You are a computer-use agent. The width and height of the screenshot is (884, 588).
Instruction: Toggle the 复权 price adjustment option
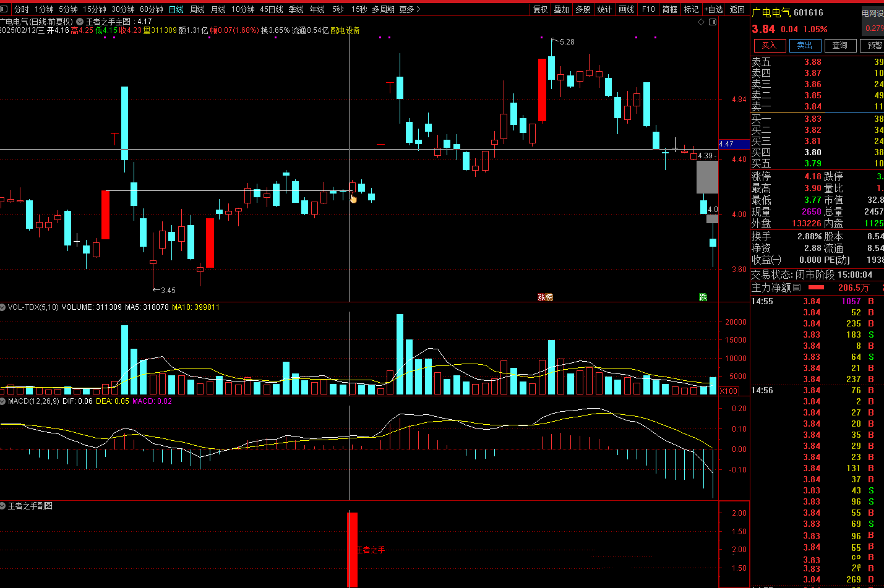(541, 9)
